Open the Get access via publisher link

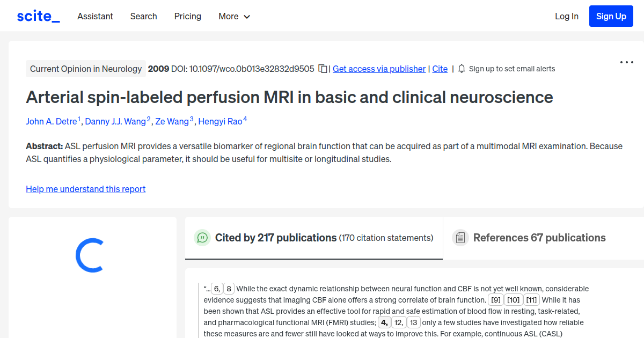coord(379,69)
